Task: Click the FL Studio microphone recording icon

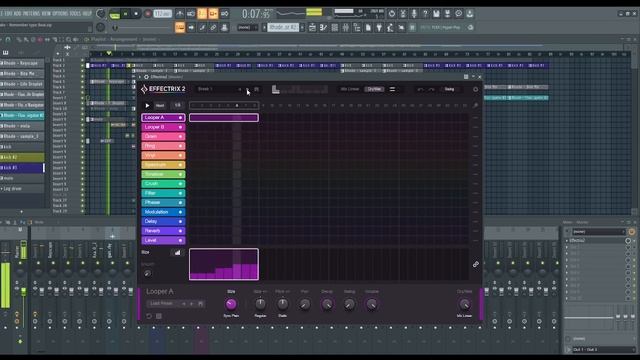Action: coord(414,14)
